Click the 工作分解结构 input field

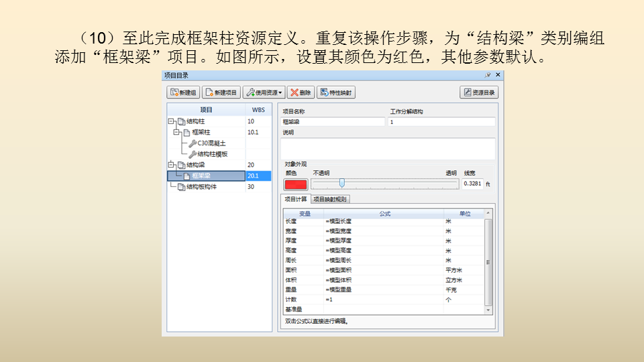coord(441,122)
